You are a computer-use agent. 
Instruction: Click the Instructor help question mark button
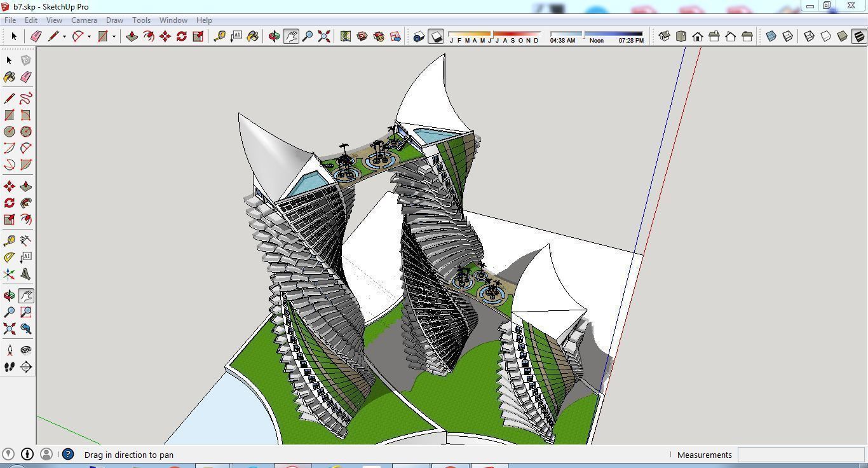coord(68,454)
